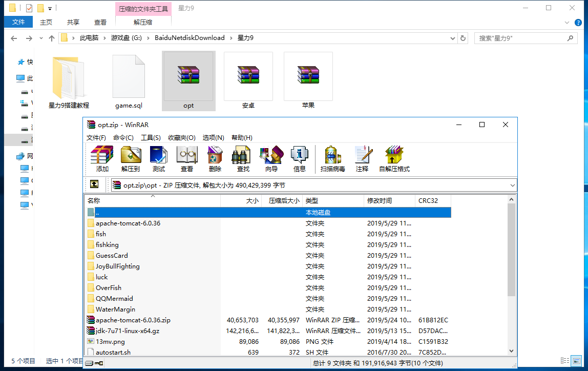The image size is (588, 371).
Task: Click Explorer up-directory arrow
Action: (52, 38)
